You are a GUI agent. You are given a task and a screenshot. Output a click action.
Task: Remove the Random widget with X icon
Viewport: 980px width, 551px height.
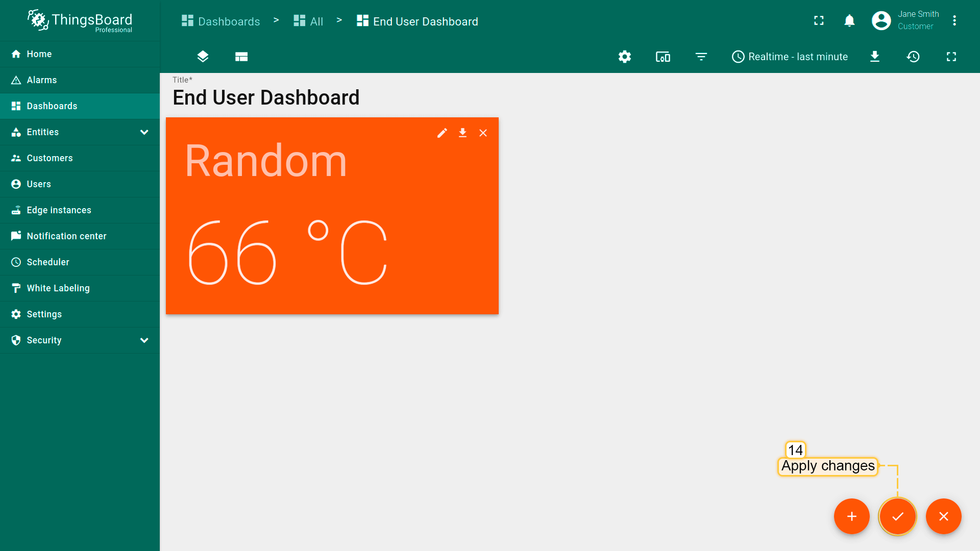483,133
